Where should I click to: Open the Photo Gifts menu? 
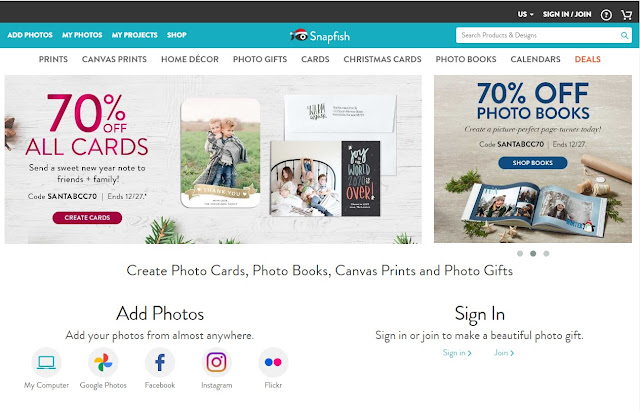coord(260,59)
